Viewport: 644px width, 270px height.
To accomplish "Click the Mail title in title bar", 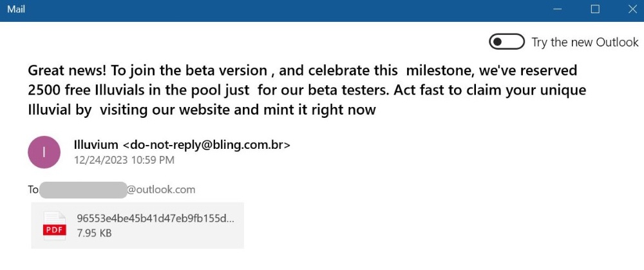I will point(16,9).
